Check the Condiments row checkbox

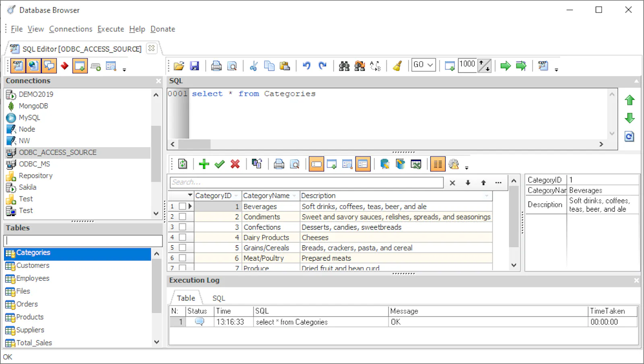click(x=182, y=216)
